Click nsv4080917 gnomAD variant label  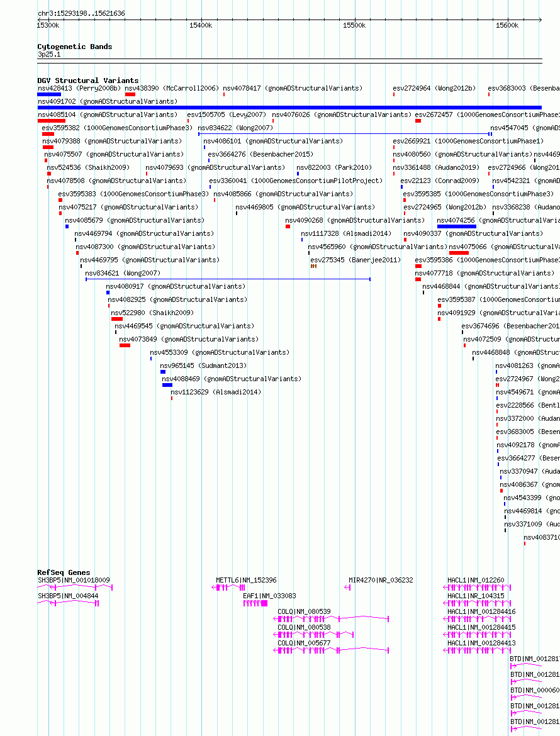point(176,286)
